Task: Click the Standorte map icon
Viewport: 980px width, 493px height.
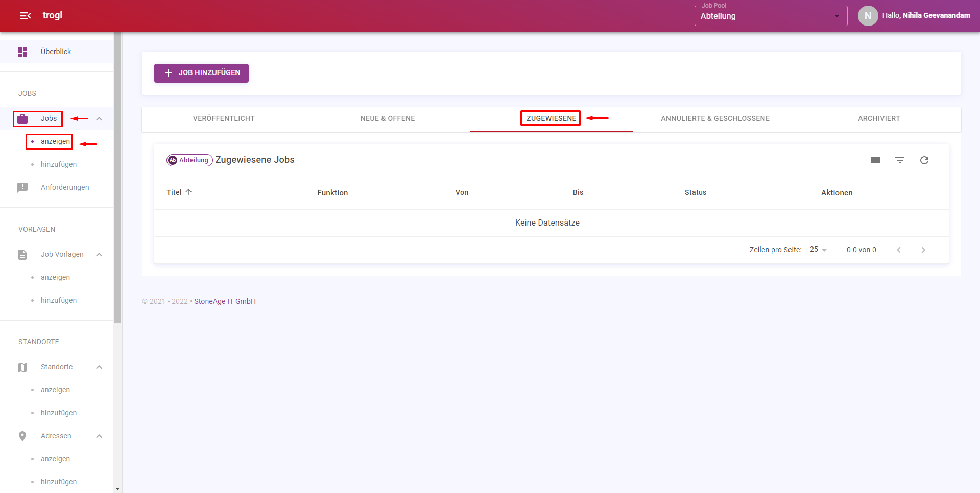Action: click(x=22, y=367)
